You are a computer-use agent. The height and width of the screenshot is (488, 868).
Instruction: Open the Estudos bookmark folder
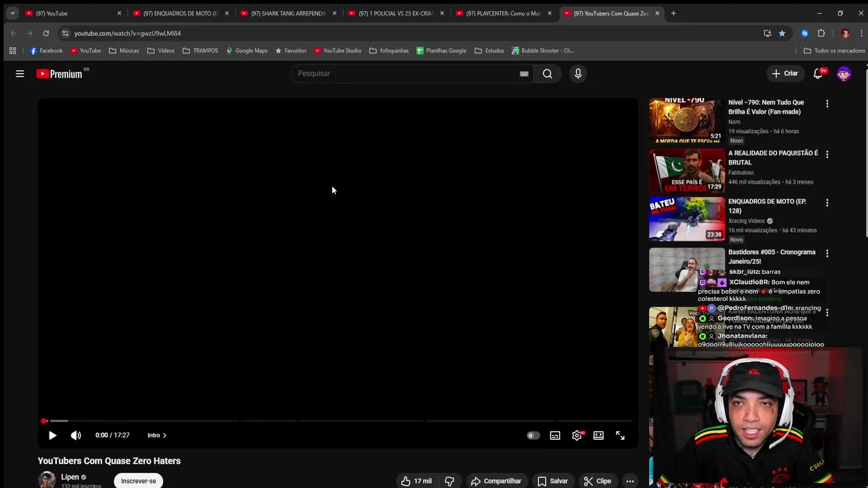(490, 51)
